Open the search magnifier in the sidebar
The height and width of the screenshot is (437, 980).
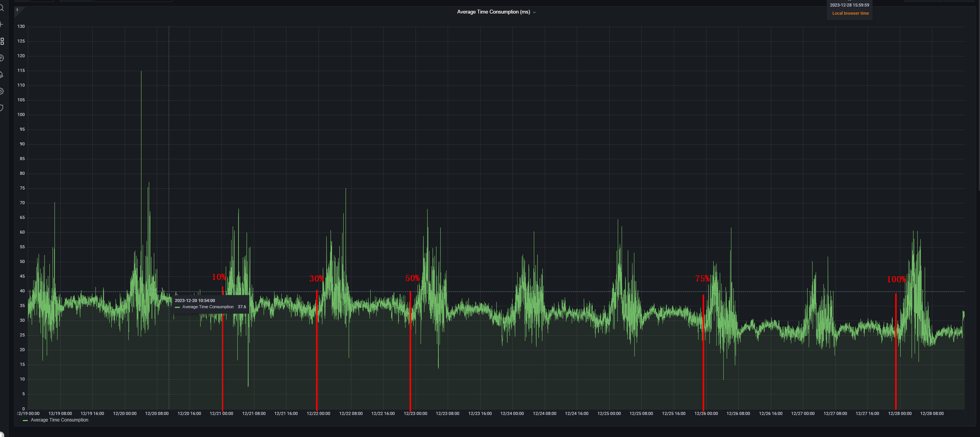(2, 8)
